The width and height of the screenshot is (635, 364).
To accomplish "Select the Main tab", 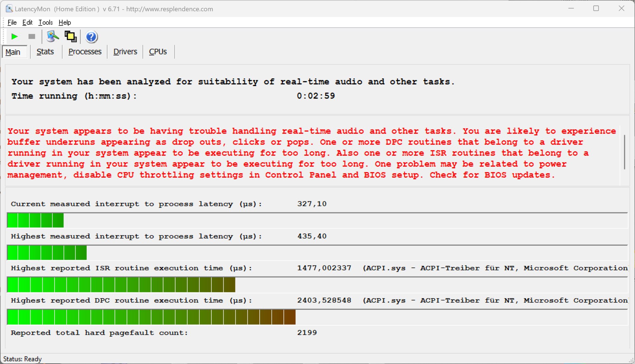I will 13,52.
